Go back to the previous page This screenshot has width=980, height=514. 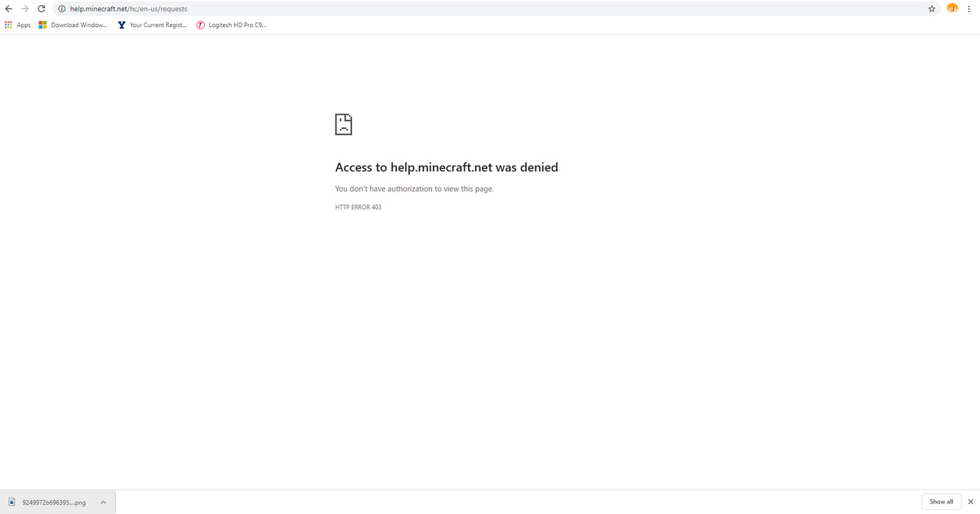coord(8,8)
